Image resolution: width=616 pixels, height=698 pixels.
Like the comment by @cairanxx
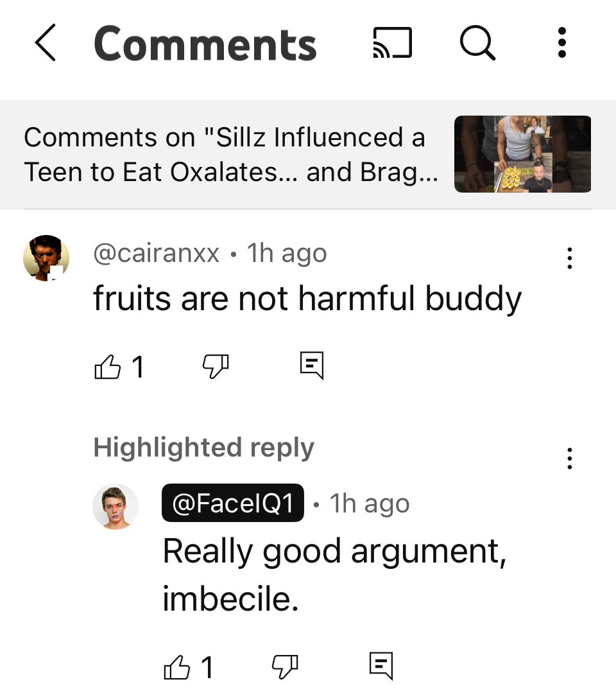[108, 367]
